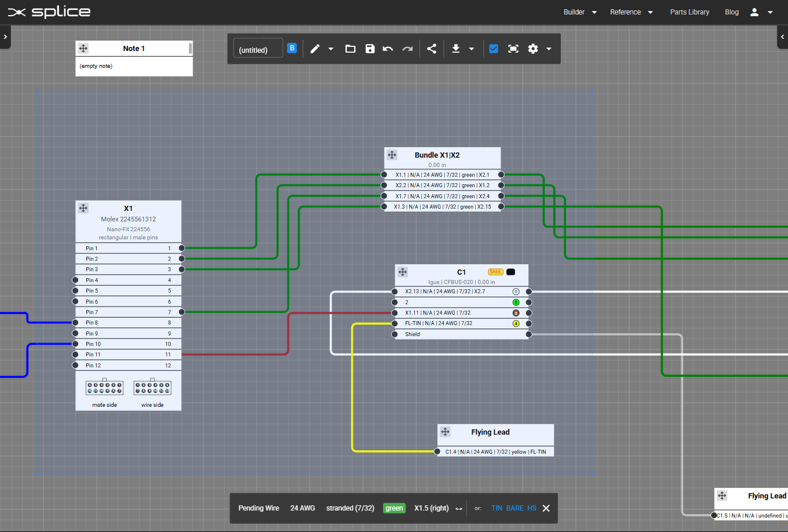788x532 pixels.
Task: Download the harness export
Action: point(455,49)
